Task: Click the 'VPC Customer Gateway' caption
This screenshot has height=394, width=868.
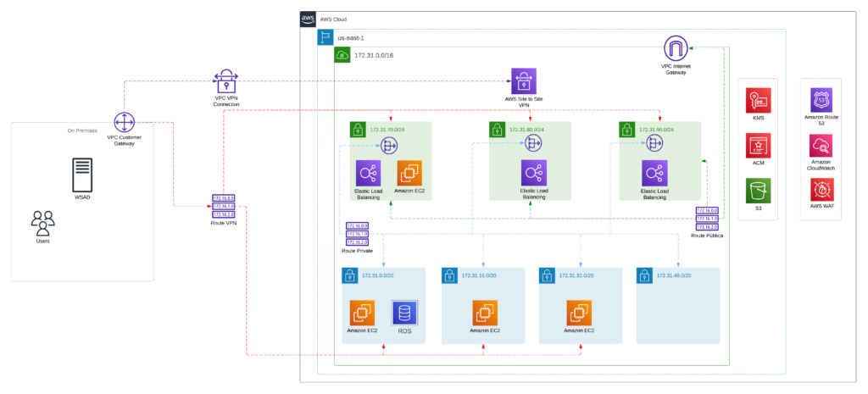Action: point(125,141)
